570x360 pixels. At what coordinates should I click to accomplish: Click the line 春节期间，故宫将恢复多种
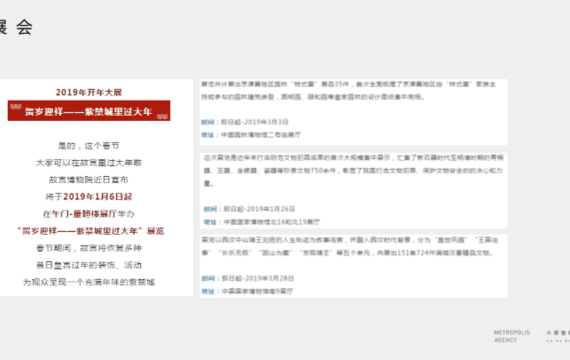(89, 248)
